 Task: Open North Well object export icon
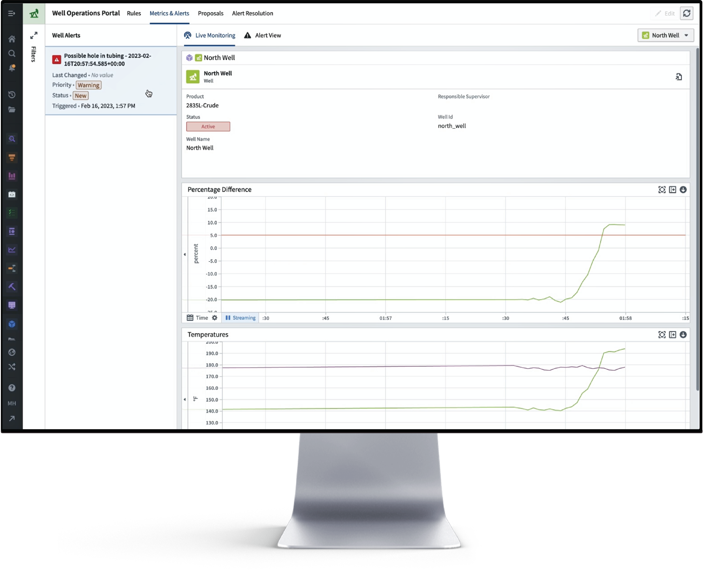[x=679, y=77]
